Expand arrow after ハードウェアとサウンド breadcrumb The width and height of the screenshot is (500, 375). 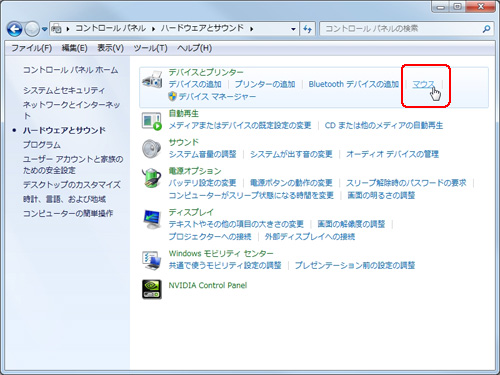[251, 29]
